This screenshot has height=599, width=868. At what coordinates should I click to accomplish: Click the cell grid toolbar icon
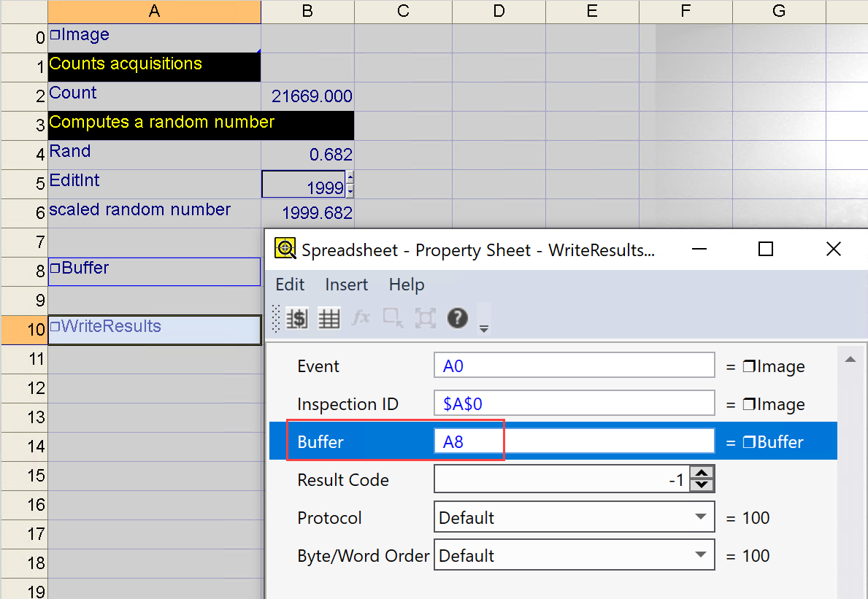(329, 319)
